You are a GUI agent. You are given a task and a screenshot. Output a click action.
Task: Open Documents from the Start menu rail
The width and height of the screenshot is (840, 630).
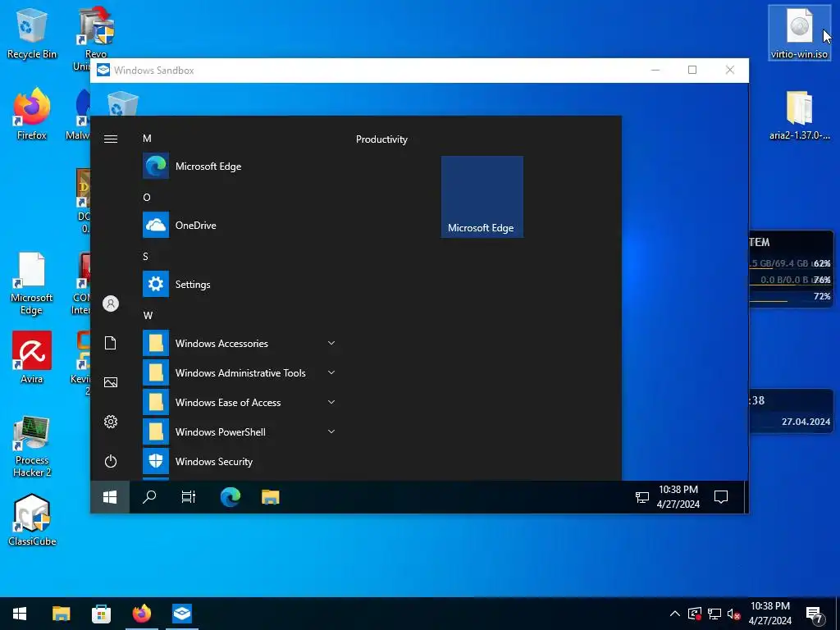tap(111, 343)
